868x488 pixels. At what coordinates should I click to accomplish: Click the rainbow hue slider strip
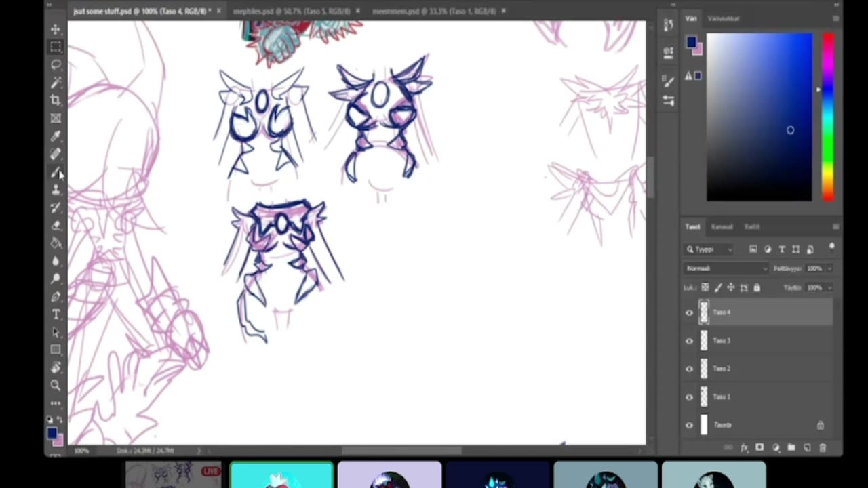tap(828, 117)
